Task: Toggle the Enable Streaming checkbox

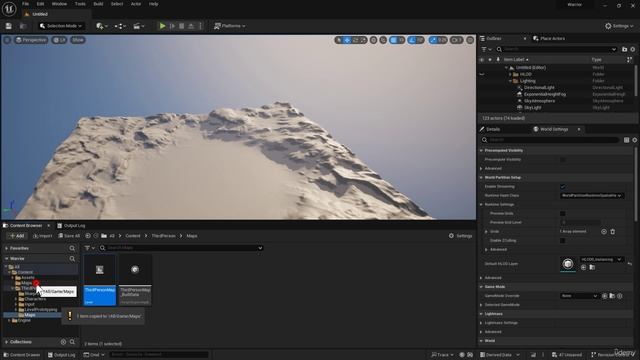Action: (563, 187)
